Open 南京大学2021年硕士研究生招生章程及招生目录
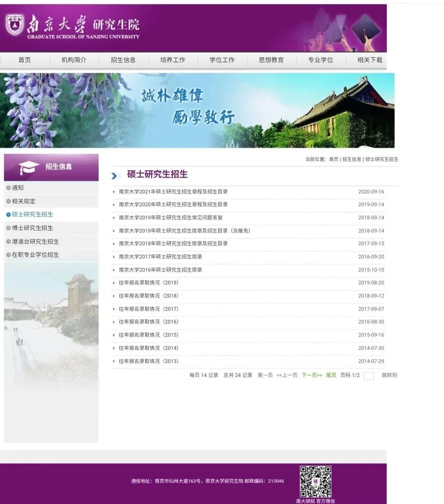 pyautogui.click(x=173, y=192)
